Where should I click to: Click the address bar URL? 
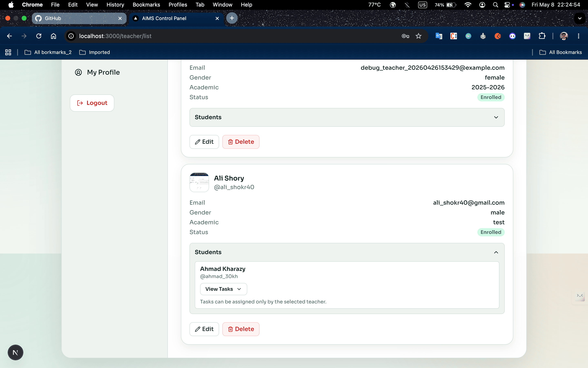click(115, 36)
